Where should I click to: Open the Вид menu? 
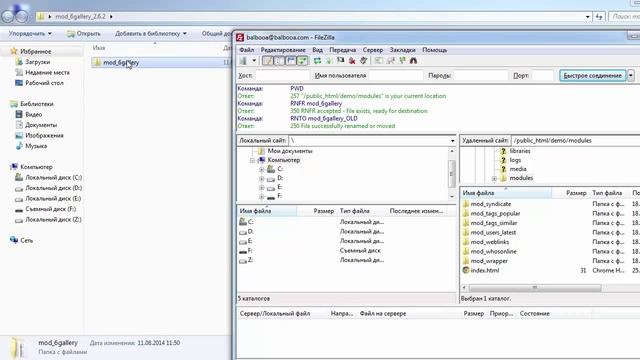click(318, 50)
